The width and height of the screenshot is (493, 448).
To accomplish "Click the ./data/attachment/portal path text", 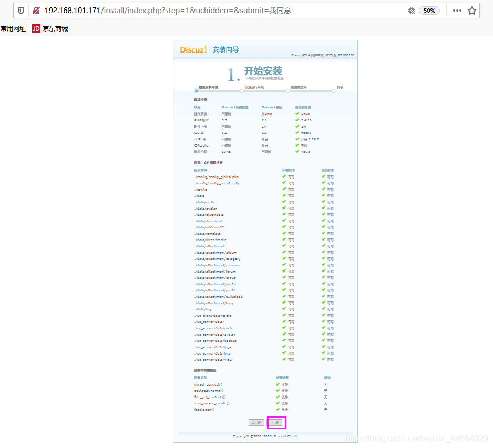I will pos(215,284).
